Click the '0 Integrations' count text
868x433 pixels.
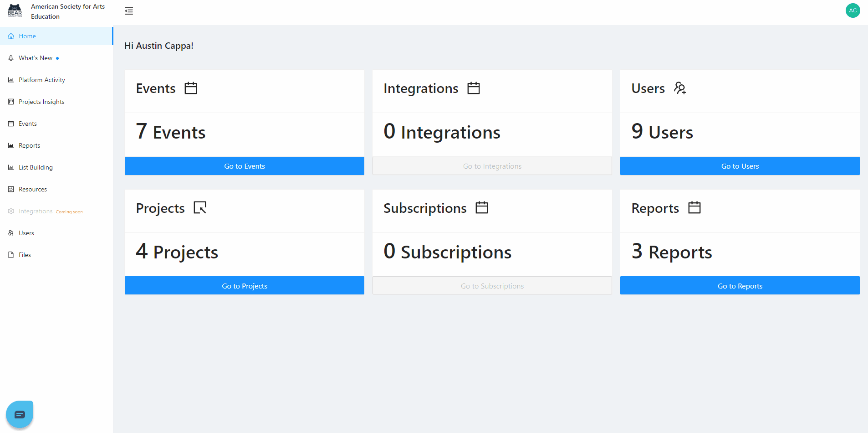[442, 132]
